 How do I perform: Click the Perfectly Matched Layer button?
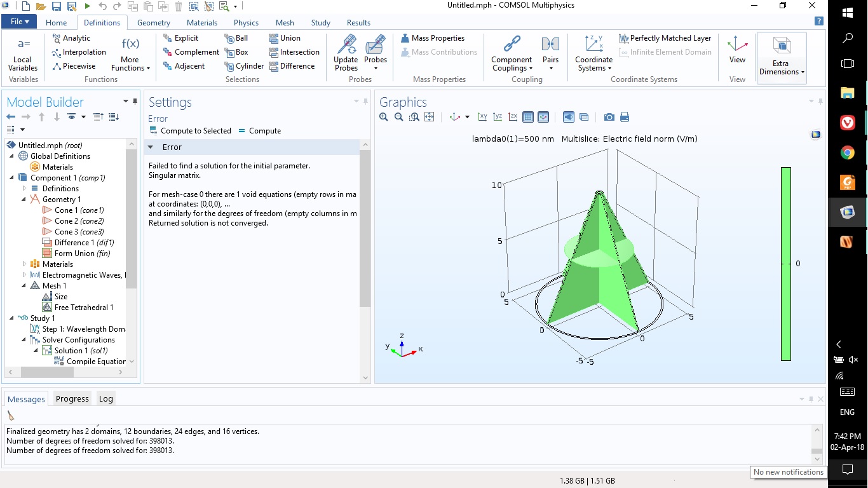tap(665, 38)
